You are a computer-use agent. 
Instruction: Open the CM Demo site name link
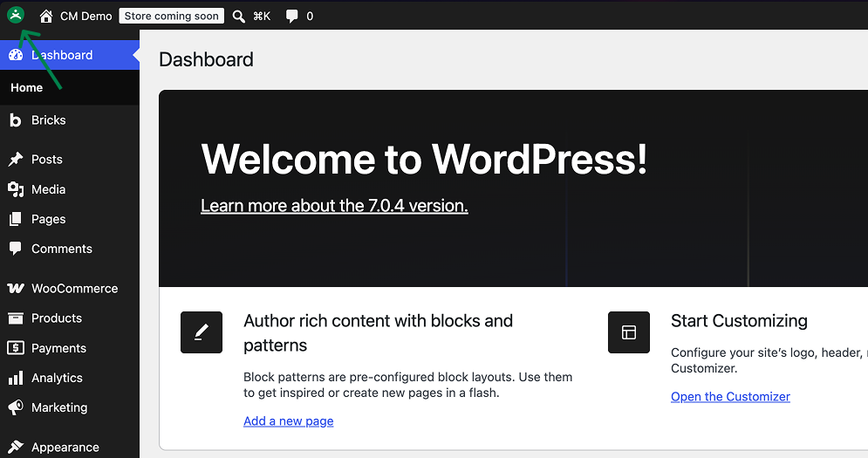tap(85, 16)
